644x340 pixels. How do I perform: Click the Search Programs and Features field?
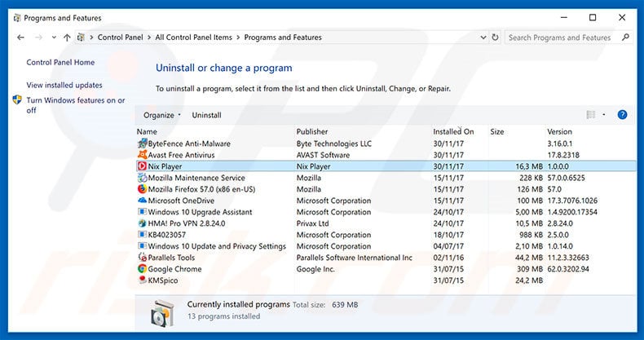pos(564,38)
